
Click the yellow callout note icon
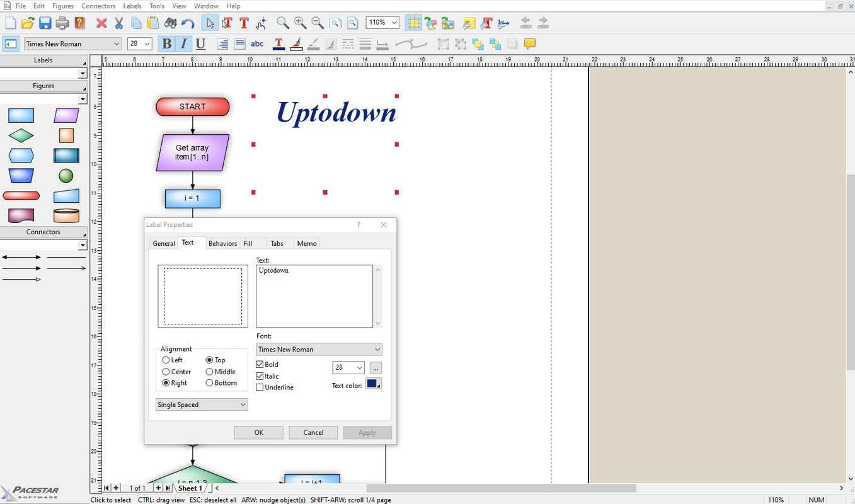point(530,44)
